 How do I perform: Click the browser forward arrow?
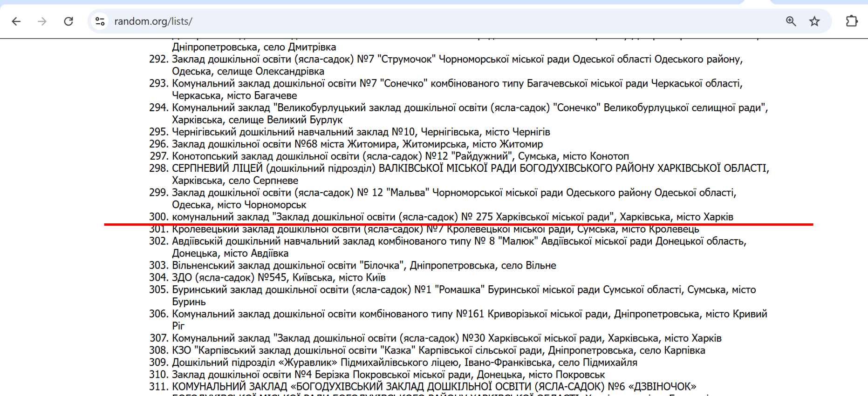point(42,21)
